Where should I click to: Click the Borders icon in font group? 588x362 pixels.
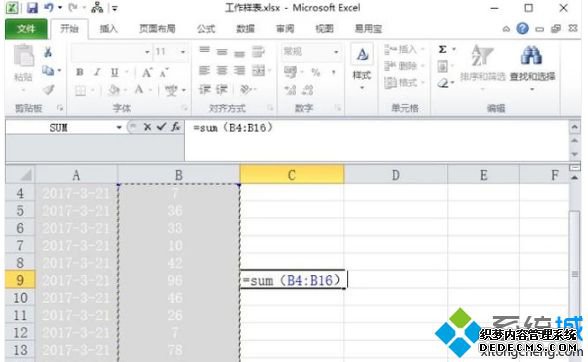[80, 90]
